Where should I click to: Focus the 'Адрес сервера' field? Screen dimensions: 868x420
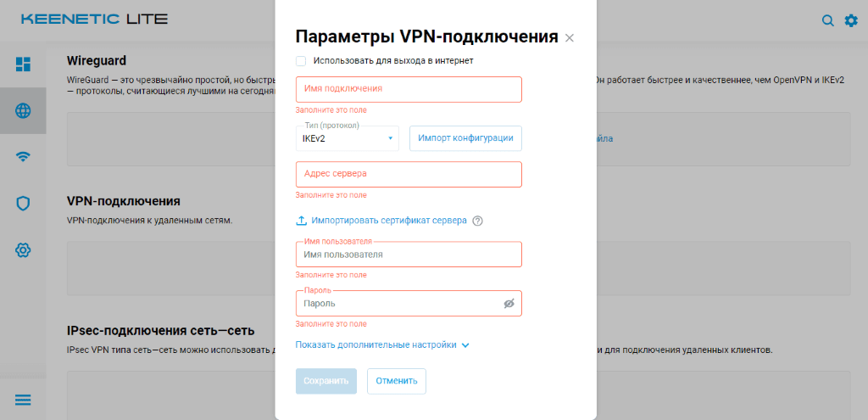point(408,174)
